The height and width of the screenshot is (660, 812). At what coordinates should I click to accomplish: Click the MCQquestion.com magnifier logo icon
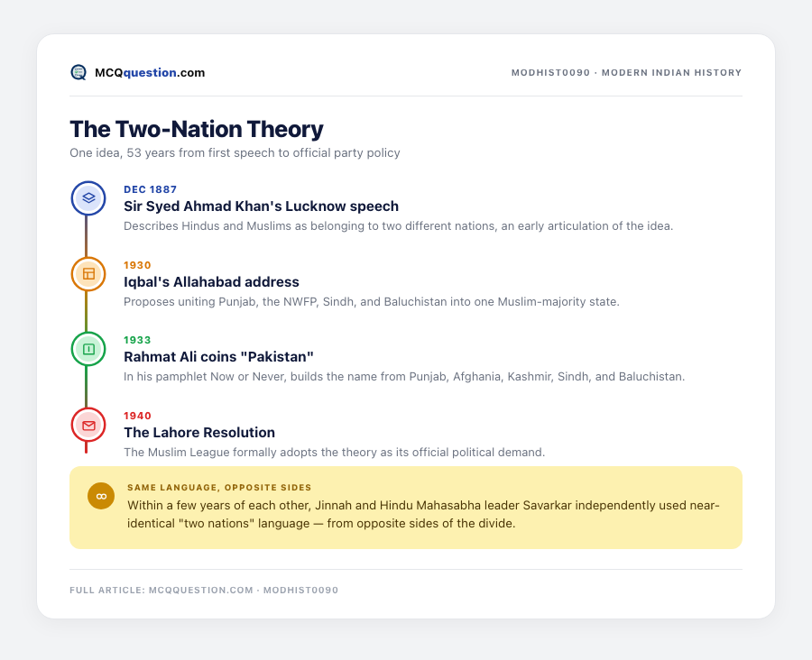(x=78, y=72)
